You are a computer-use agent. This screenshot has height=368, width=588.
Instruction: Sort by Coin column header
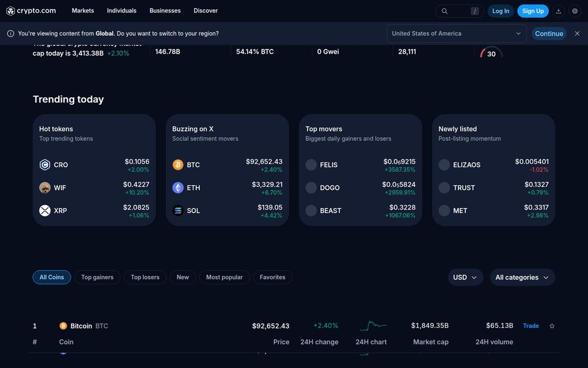pyautogui.click(x=66, y=342)
